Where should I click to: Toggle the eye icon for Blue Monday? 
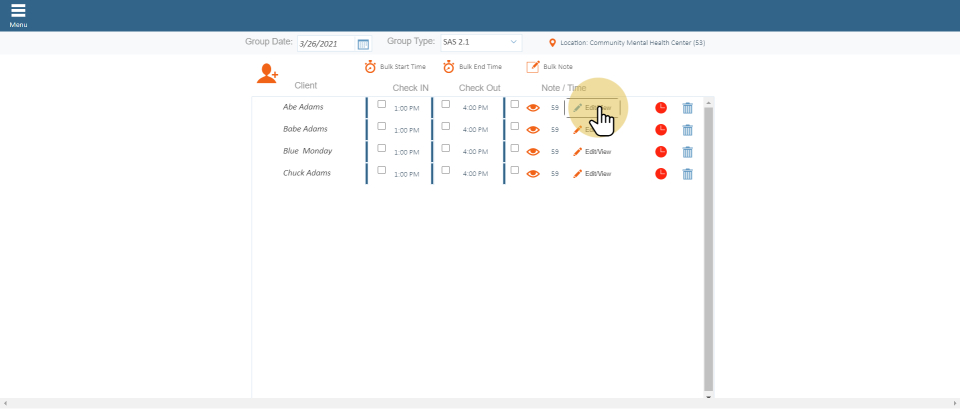(533, 152)
